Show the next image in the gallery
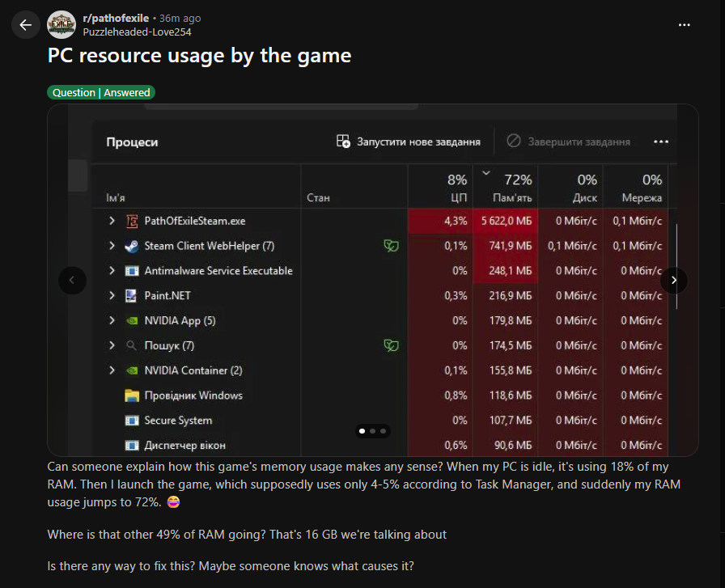 click(x=674, y=280)
